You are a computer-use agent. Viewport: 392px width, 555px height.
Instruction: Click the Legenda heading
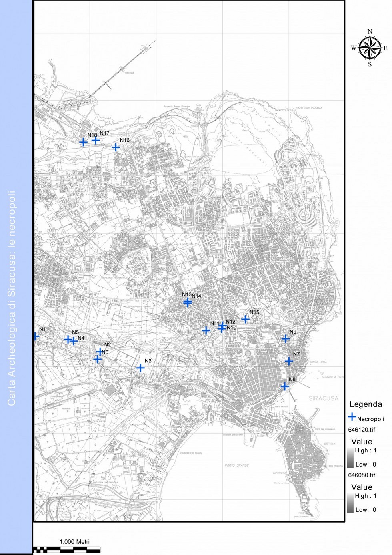pos(366,404)
